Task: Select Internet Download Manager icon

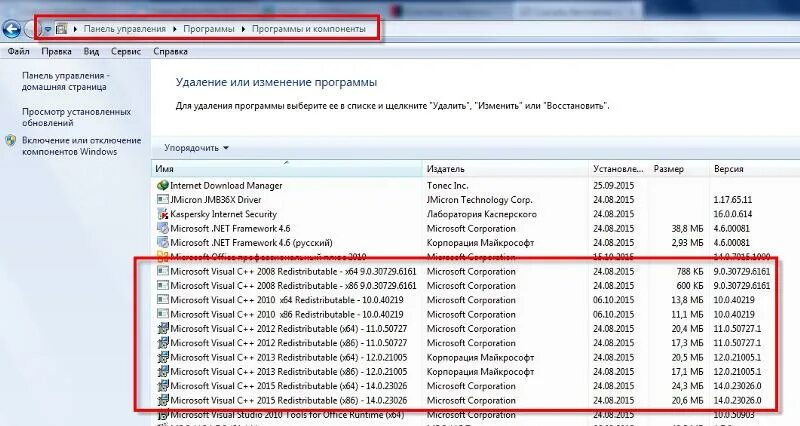Action: point(163,186)
